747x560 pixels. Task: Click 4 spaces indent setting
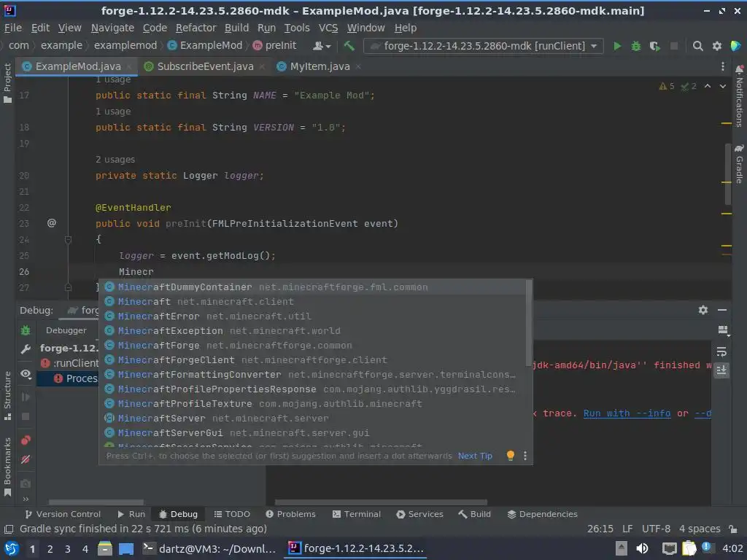click(x=700, y=529)
